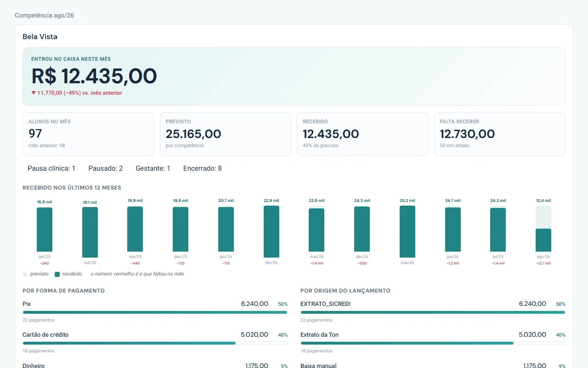The image size is (588, 368).
Task: Click the EXTRATO_SICREDI progress bar
Action: pyautogui.click(x=433, y=312)
